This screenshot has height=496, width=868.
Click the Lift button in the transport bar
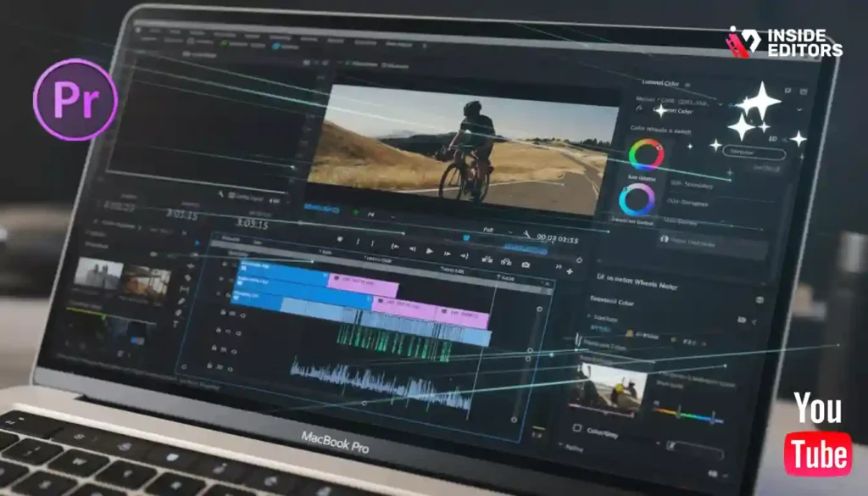487,259
